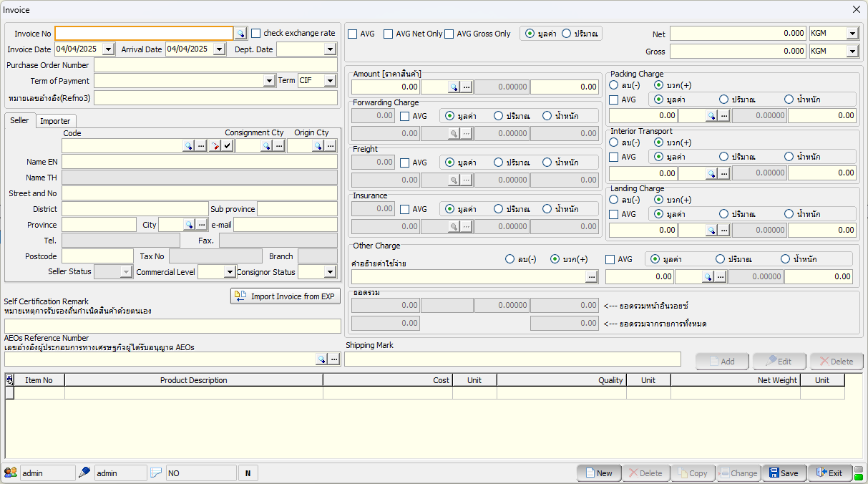Tick the AVG Net Only checkbox
The image size is (868, 484).
tap(388, 34)
